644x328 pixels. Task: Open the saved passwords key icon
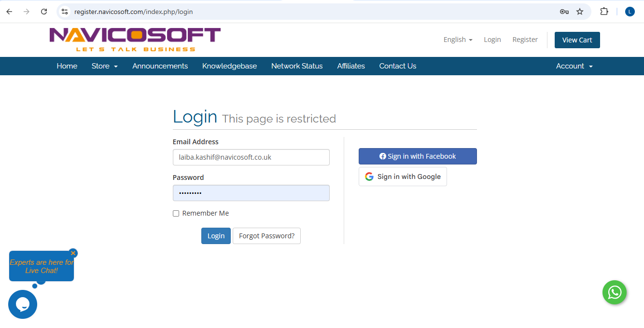coord(564,12)
